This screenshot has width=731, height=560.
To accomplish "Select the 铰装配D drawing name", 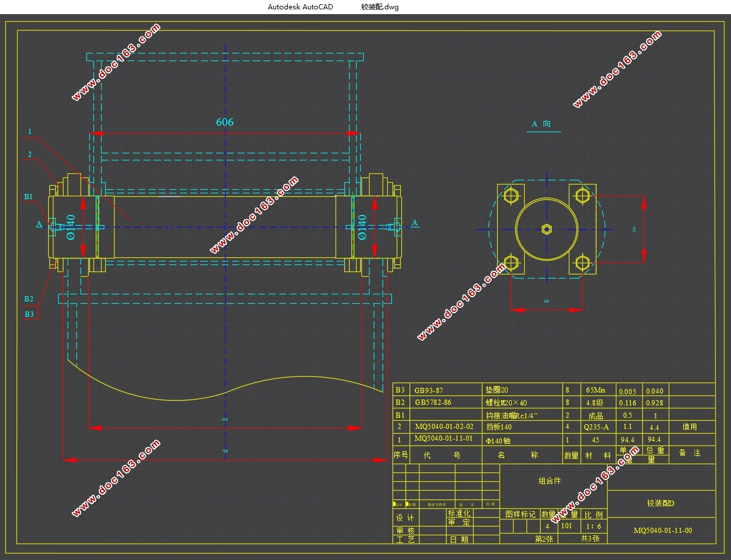I will tap(660, 504).
